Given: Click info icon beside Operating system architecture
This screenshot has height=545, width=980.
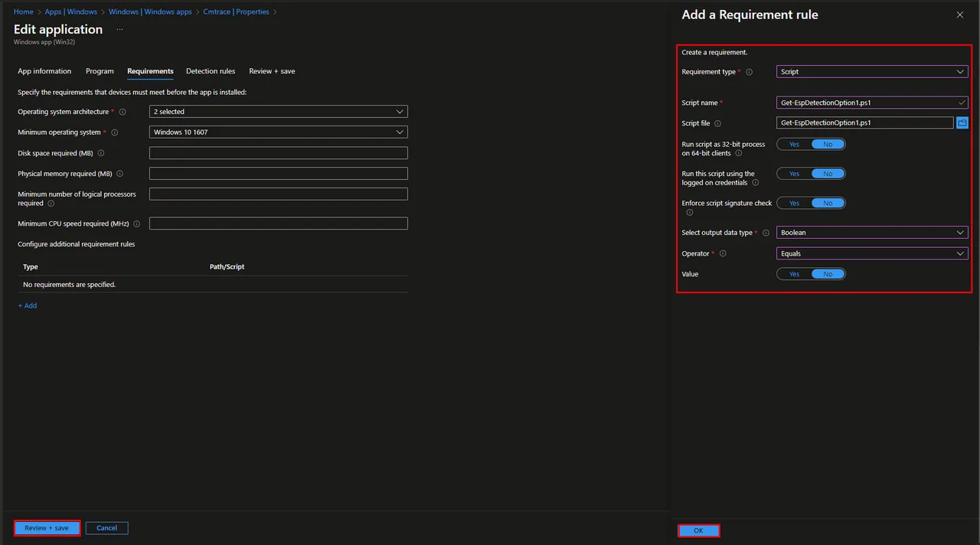Looking at the screenshot, I should click(122, 112).
